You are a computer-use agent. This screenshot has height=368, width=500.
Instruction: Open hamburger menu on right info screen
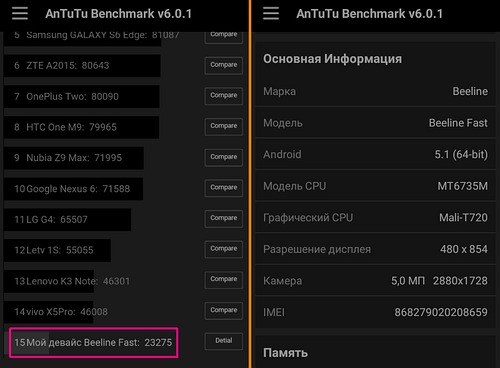click(271, 14)
